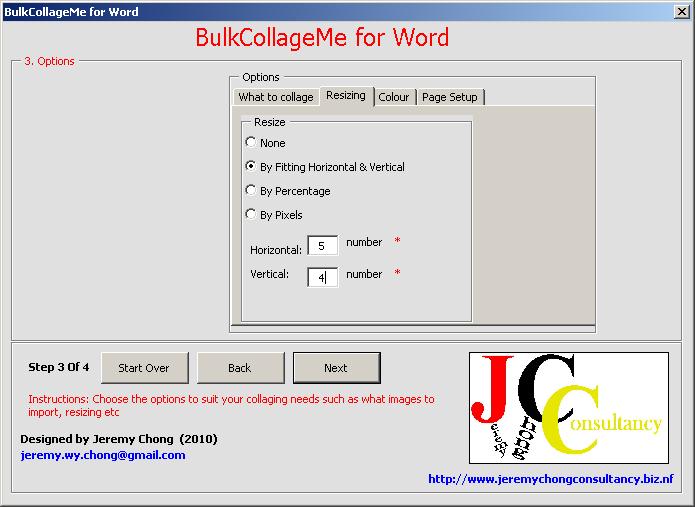Click the Resize group box title
Viewport: 695px width, 507px height.
click(x=269, y=122)
